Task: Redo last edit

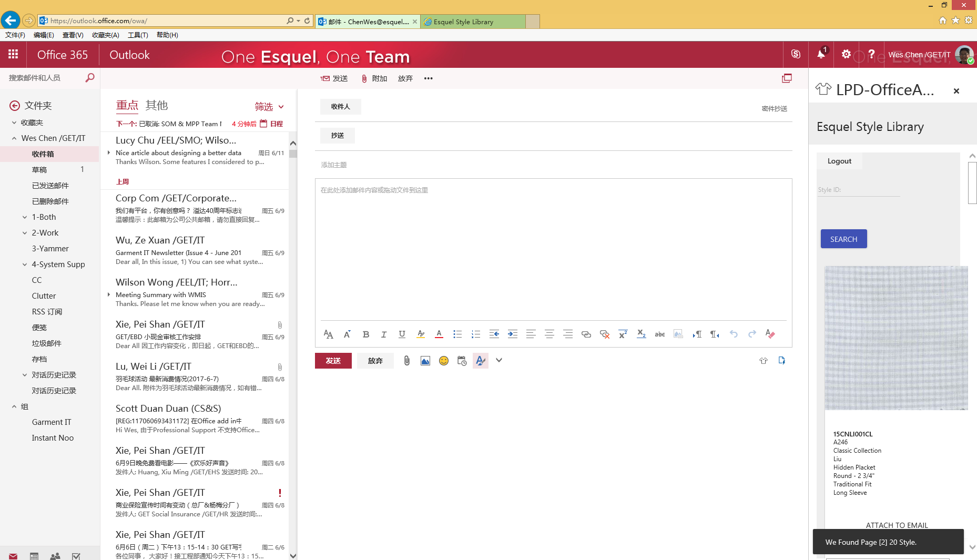Action: (x=752, y=334)
